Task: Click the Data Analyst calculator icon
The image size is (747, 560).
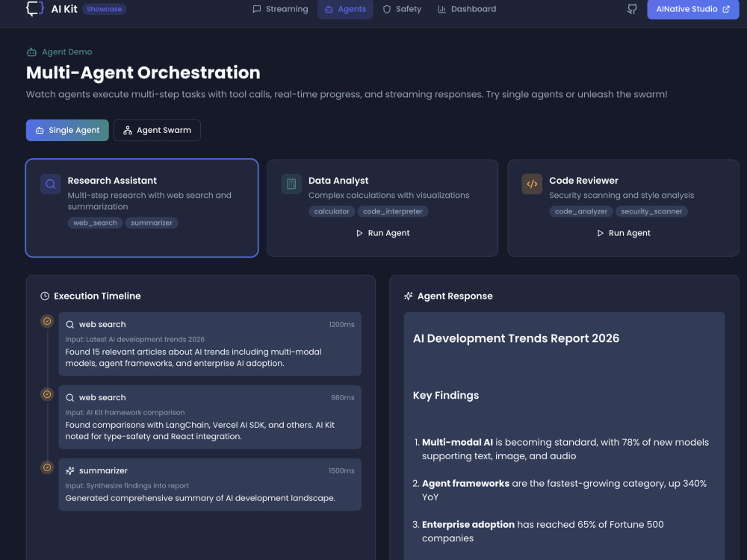Action: point(291,184)
